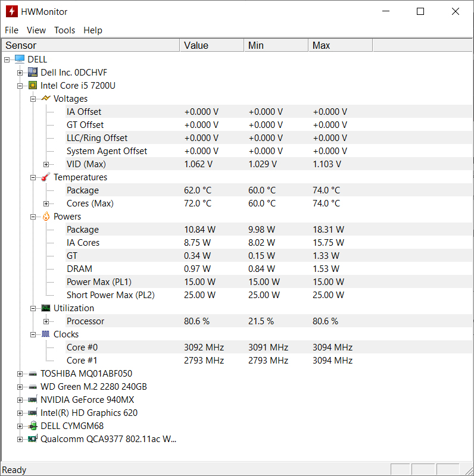474x476 pixels.
Task: Click the Clocks waveform icon
Action: (x=46, y=334)
